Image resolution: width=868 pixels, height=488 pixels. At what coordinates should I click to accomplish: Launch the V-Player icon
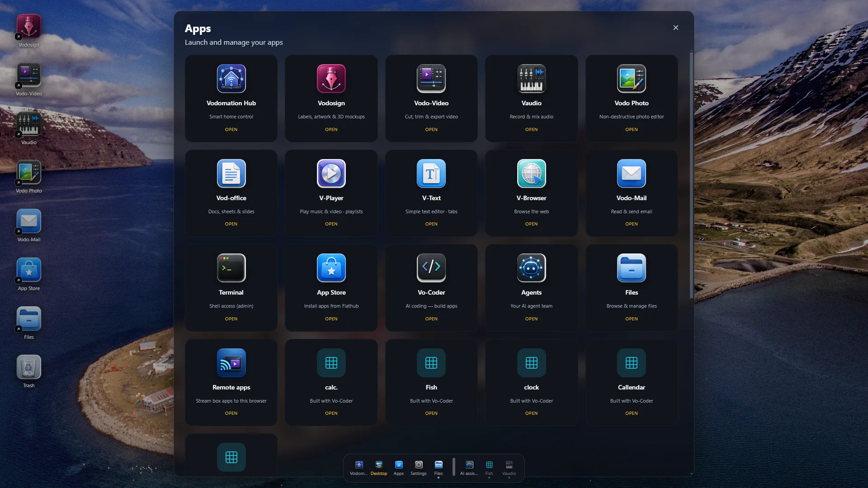(x=331, y=174)
